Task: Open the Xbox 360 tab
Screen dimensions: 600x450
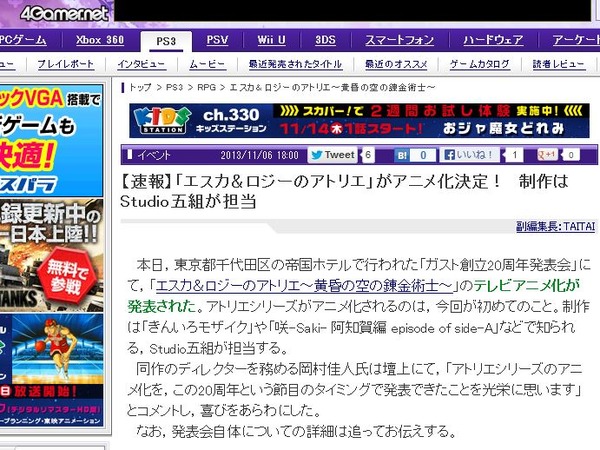Action: tap(100, 40)
